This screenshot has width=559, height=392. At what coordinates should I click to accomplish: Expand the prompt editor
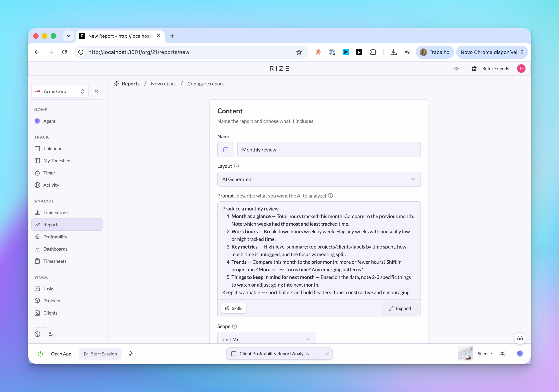pyautogui.click(x=400, y=308)
